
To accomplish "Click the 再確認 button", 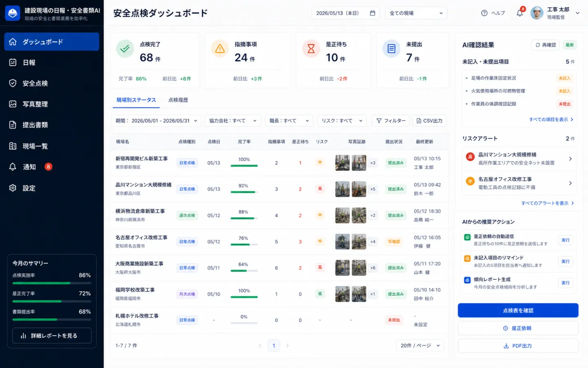I will [546, 45].
